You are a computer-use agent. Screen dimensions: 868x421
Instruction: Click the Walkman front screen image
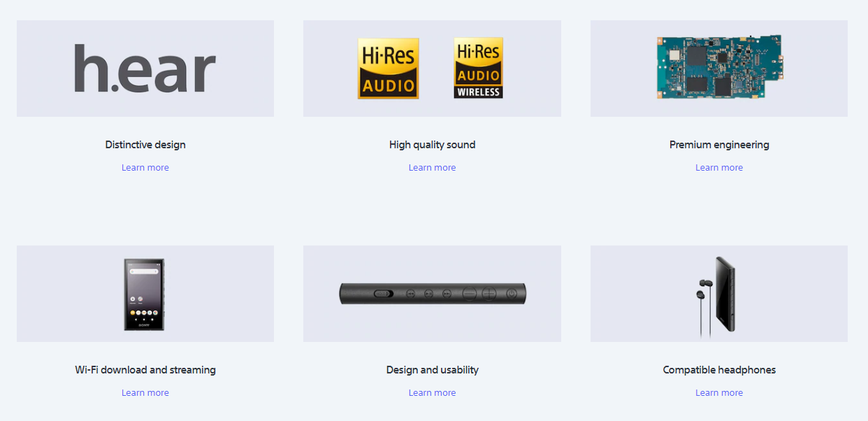(x=145, y=294)
